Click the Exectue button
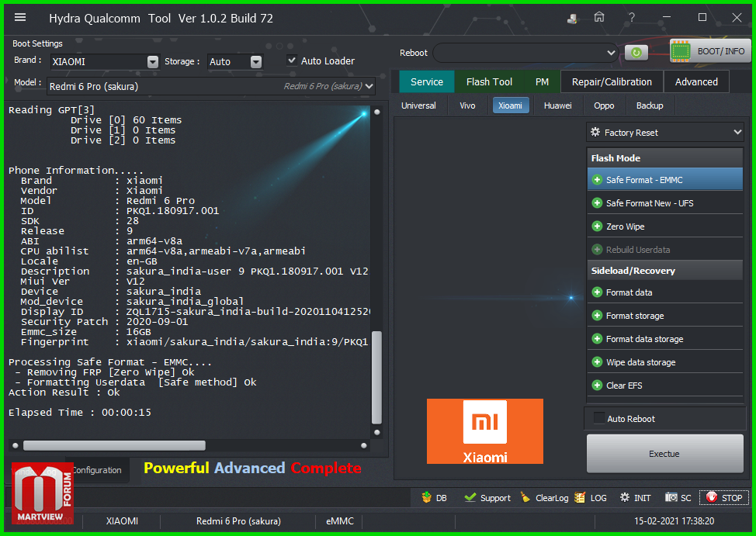Image resolution: width=756 pixels, height=536 pixels. click(x=664, y=454)
